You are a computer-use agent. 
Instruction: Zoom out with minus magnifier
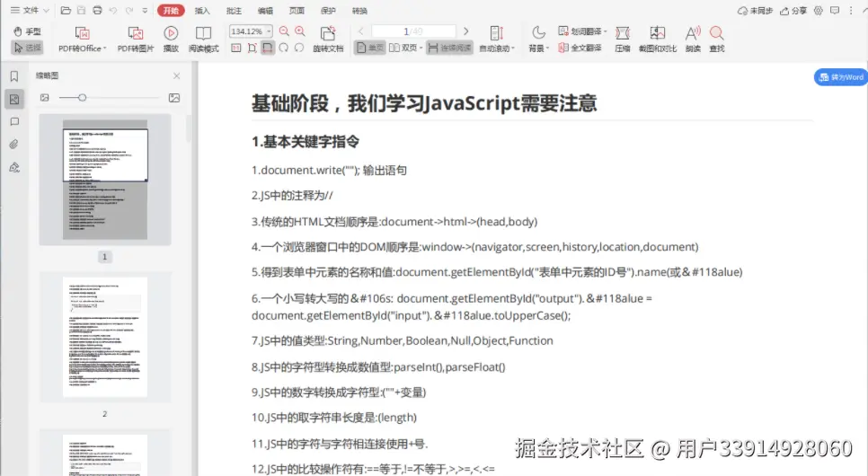[x=284, y=31]
